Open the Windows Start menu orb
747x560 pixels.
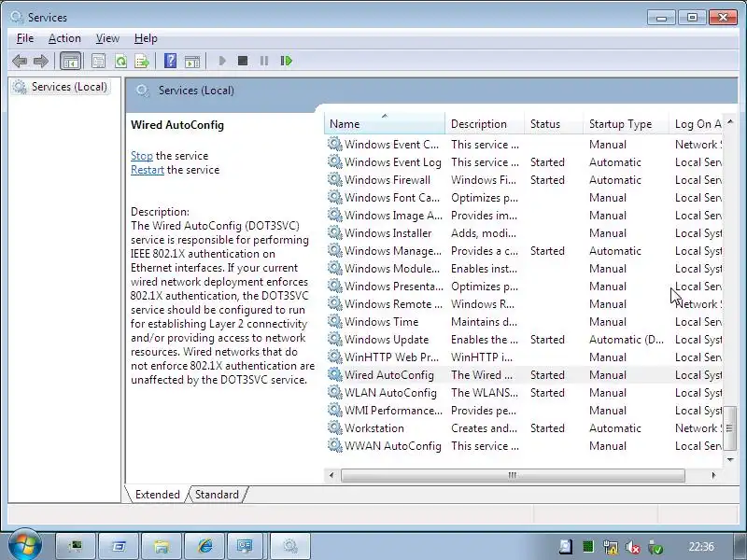point(24,545)
